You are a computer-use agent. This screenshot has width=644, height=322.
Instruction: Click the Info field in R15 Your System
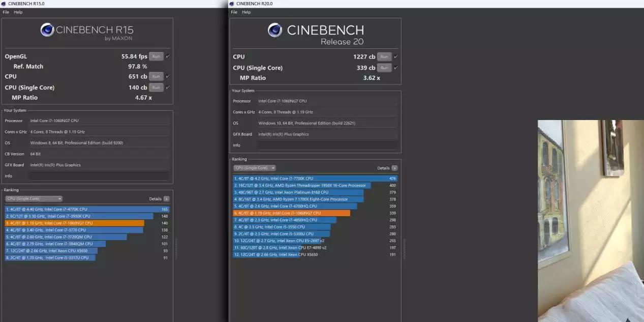(99, 176)
